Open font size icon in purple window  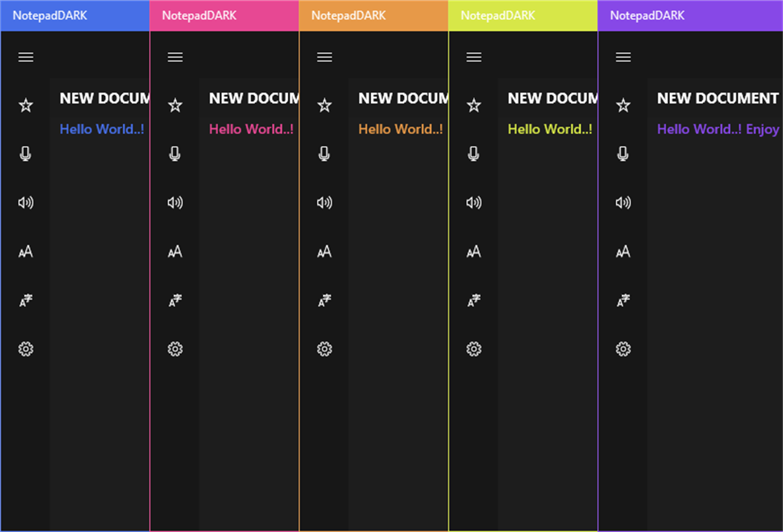pyautogui.click(x=623, y=251)
